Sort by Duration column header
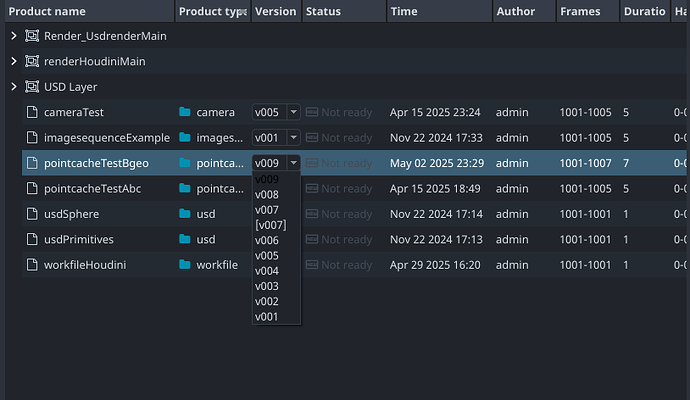 645,11
